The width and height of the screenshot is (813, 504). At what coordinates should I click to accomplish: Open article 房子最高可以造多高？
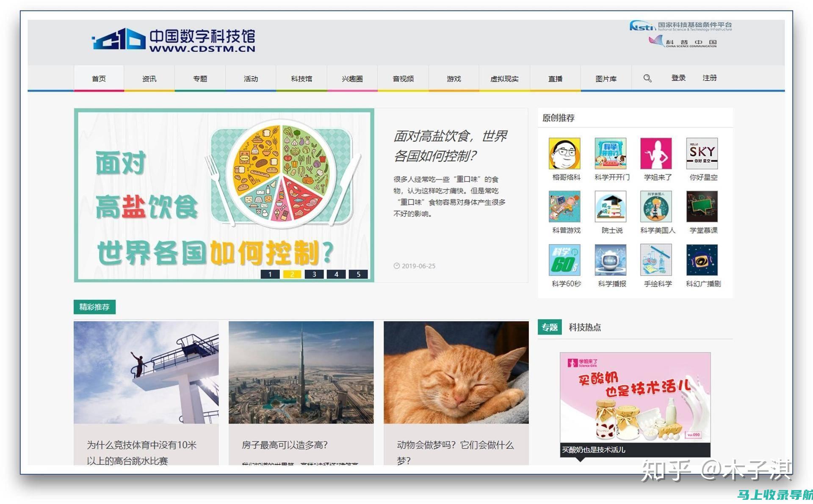285,445
